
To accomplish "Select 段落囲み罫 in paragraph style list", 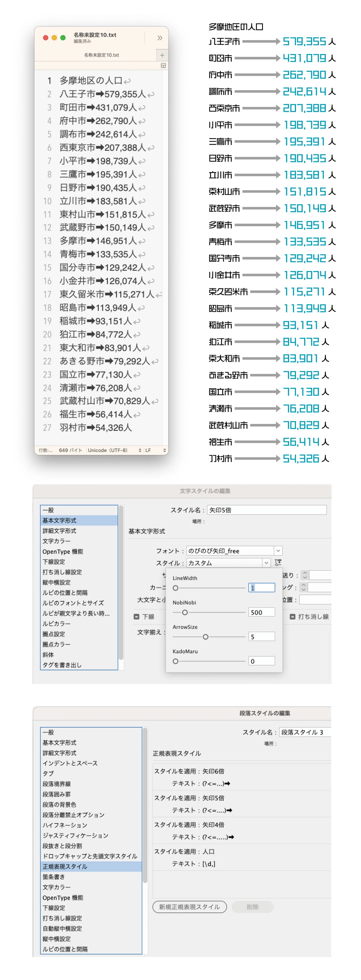I will coord(91,794).
